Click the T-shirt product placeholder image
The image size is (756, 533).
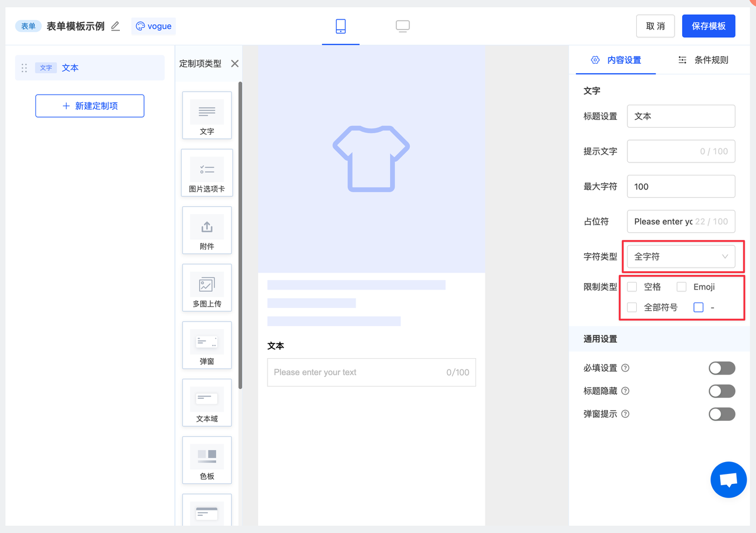click(x=372, y=158)
